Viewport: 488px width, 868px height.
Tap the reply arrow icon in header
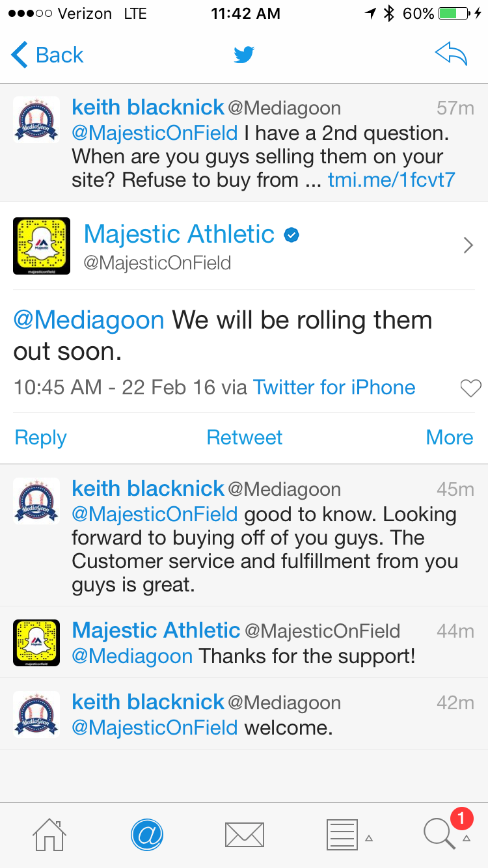[451, 55]
